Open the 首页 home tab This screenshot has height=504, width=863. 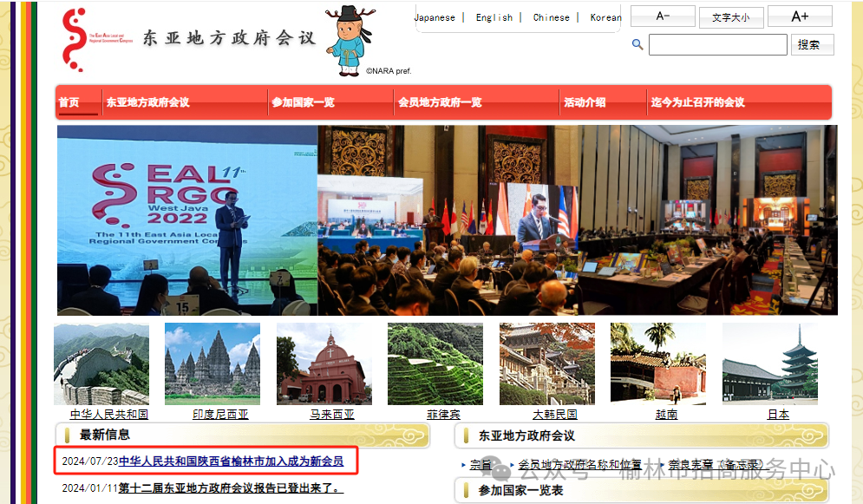(x=69, y=102)
